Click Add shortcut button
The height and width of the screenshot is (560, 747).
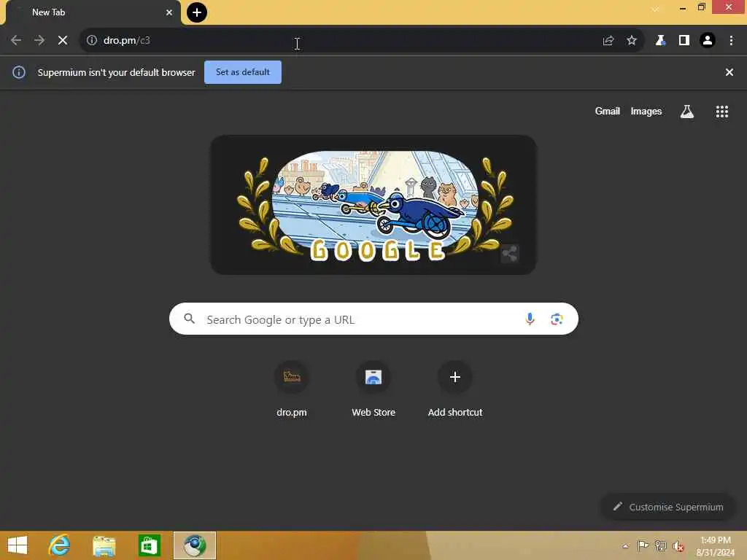(x=455, y=389)
